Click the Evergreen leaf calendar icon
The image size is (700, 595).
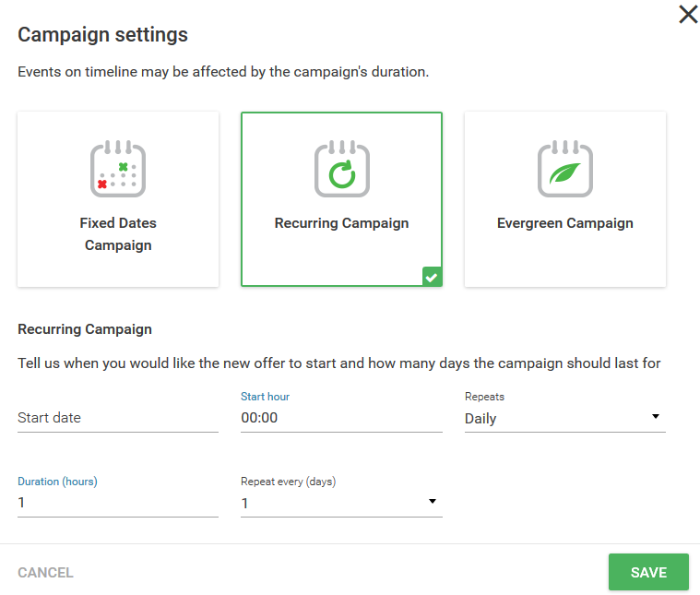tap(565, 169)
